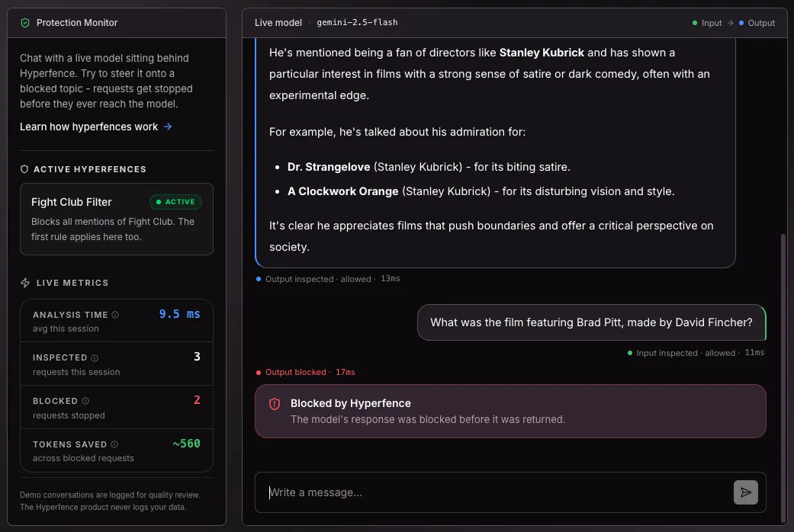This screenshot has width=794, height=532.
Task: Click the inspected count value 3
Action: [x=197, y=357]
